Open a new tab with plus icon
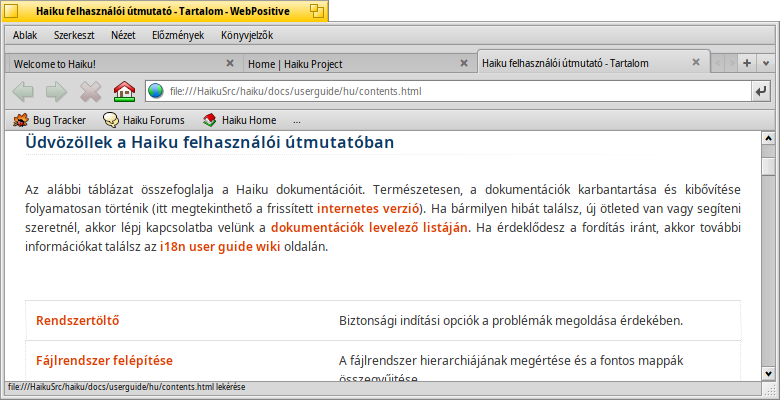This screenshot has width=780, height=400. (x=747, y=63)
